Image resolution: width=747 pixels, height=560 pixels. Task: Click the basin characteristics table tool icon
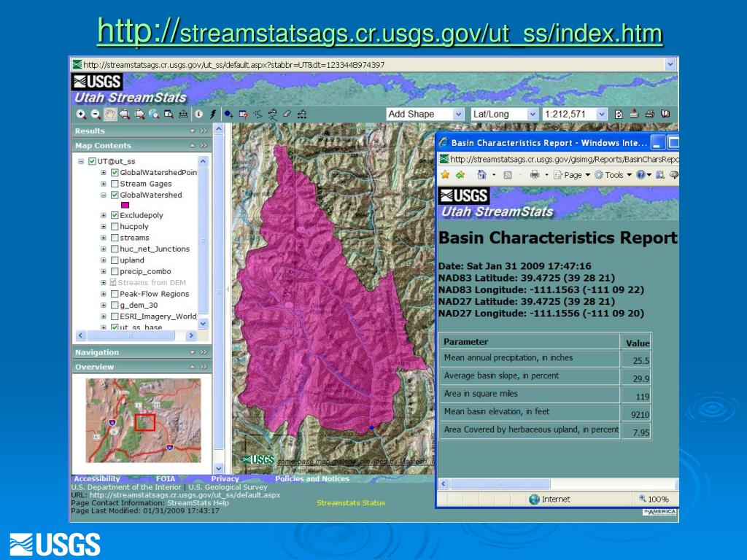point(244,114)
